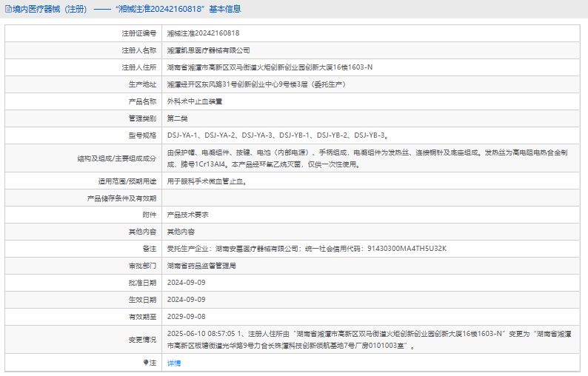Click the 适用范围/预期用途 label
Image resolution: width=588 pixels, height=376 pixels.
pyautogui.click(x=127, y=181)
